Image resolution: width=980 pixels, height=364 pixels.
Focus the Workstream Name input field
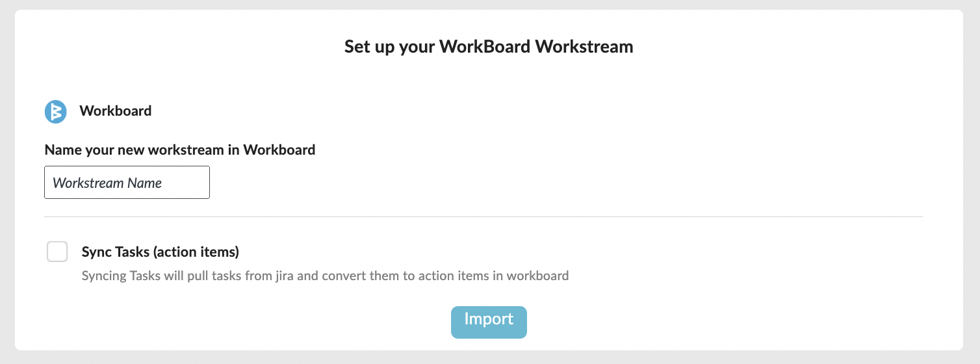[127, 183]
